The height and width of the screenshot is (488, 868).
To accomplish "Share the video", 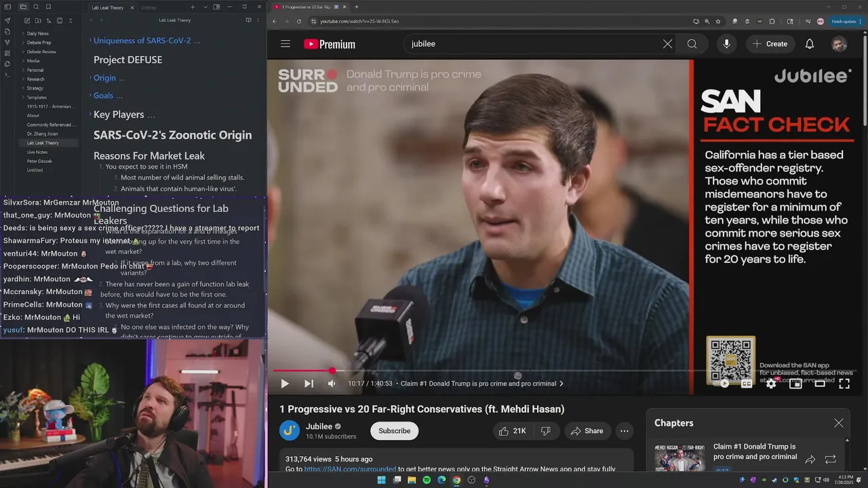I will [587, 431].
